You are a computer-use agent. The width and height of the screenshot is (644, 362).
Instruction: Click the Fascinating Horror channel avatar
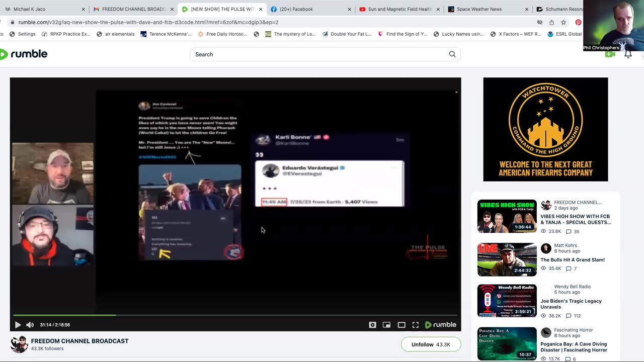(x=546, y=333)
